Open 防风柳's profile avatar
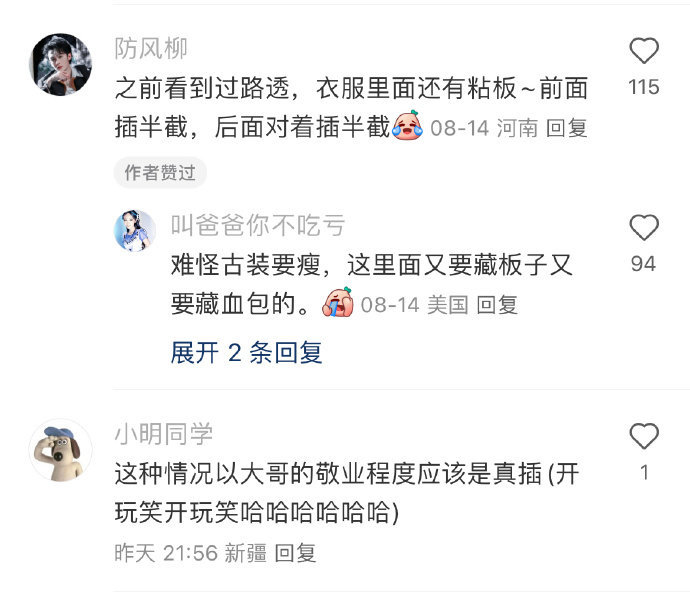This screenshot has width=690, height=599. [60, 64]
